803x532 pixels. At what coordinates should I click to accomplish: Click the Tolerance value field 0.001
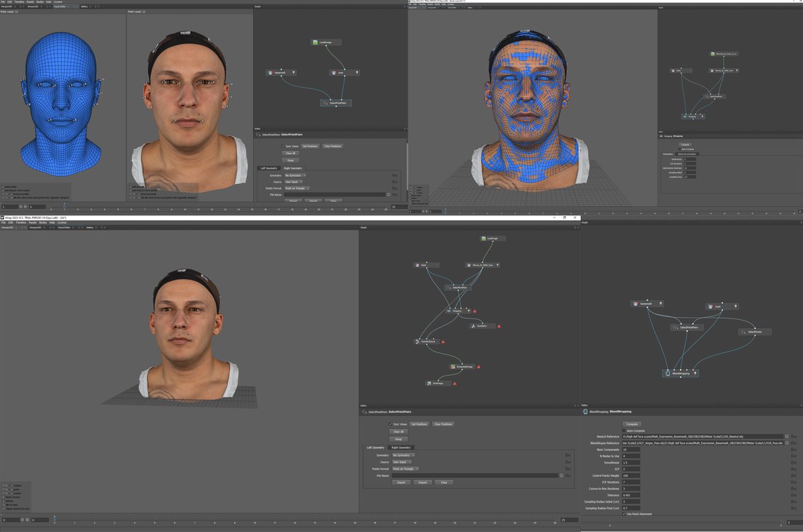pyautogui.click(x=631, y=495)
